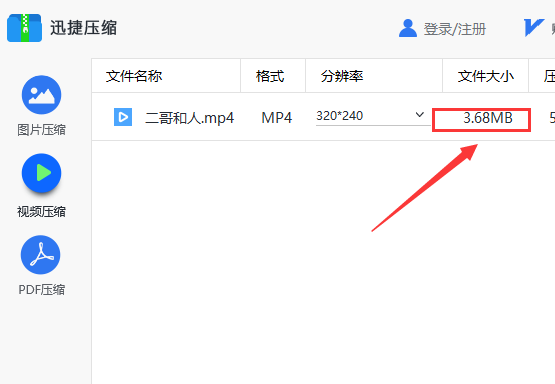Click the 登录/注册 login link

pos(454,29)
